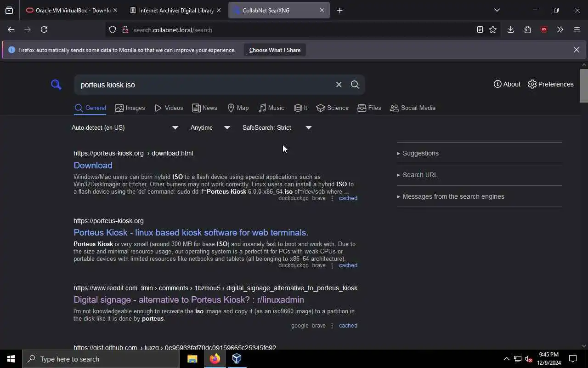Open the Porteus Kiosk linux based kiosk result
The width and height of the screenshot is (588, 368).
click(191, 232)
